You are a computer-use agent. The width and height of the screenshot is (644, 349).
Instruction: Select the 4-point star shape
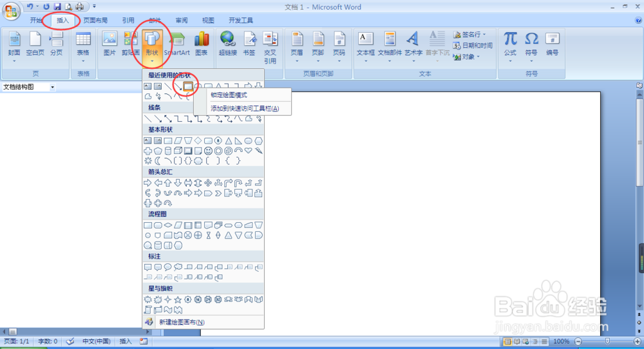[168, 299]
